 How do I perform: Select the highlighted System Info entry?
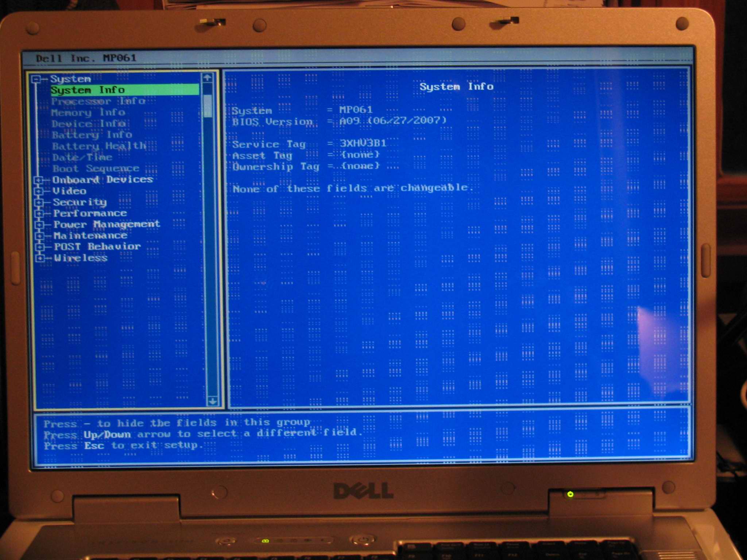pyautogui.click(x=88, y=90)
